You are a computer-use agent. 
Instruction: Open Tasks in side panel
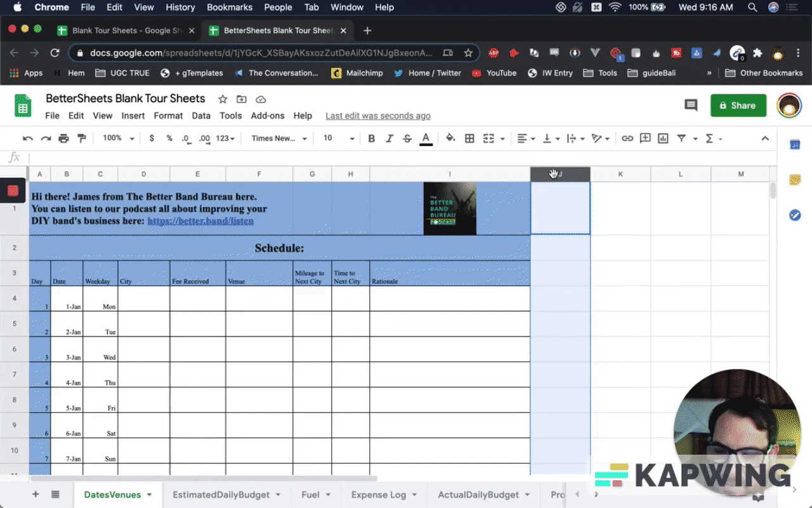[795, 215]
